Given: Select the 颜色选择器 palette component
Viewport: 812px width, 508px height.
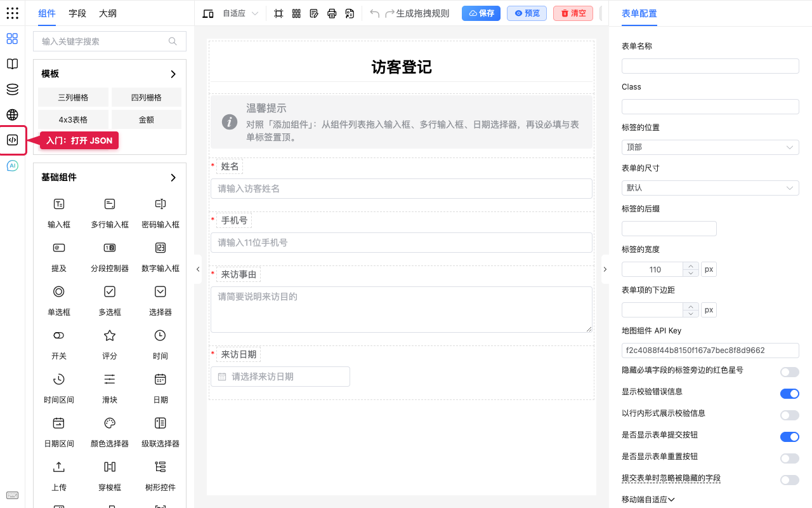Looking at the screenshot, I should point(110,432).
